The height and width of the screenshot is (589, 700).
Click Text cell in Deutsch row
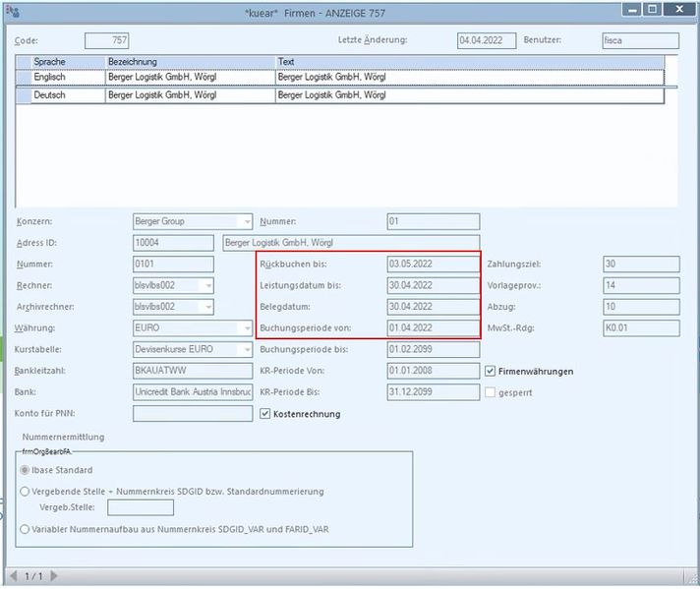470,95
